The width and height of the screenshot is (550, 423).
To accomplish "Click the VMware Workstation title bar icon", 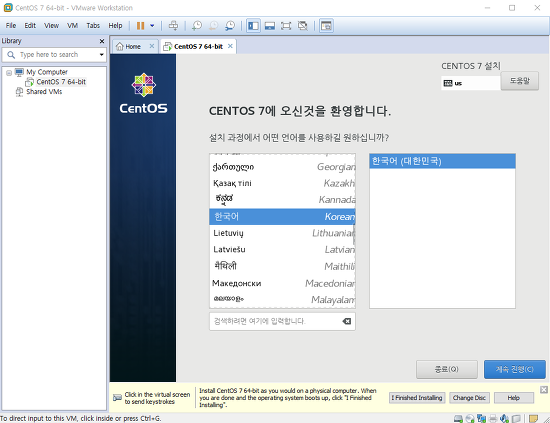I will pos(8,7).
